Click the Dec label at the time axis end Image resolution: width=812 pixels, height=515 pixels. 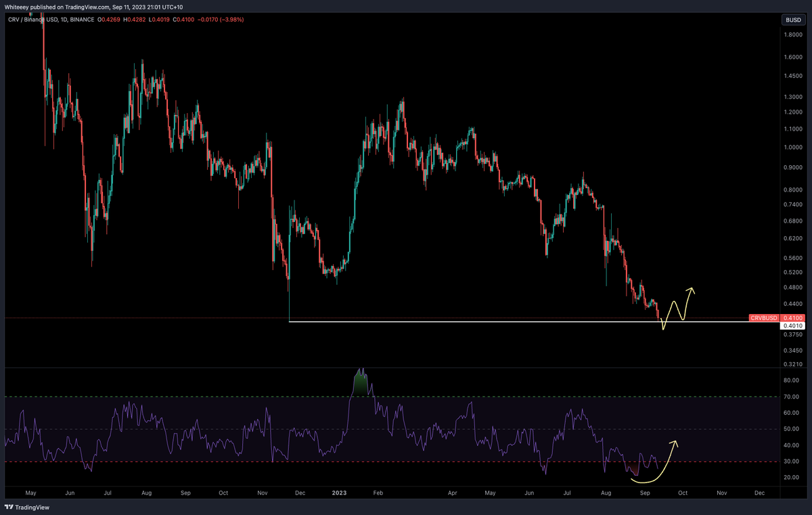(759, 495)
